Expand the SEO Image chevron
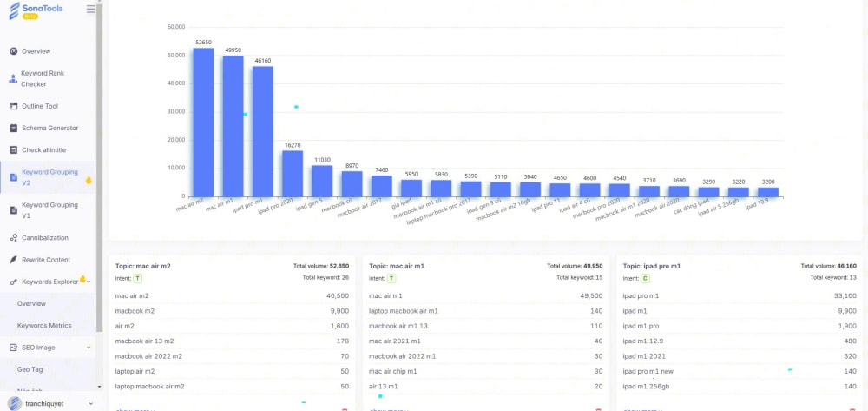Viewport: 868px width, 411px height. click(x=89, y=348)
